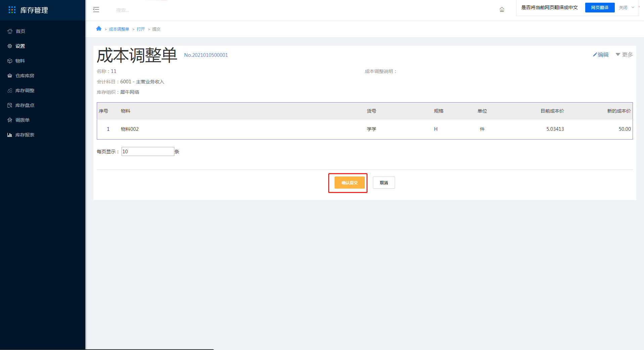Click the 提交 breadcrumb text
Screen dimensions: 644x350
[x=156, y=29]
